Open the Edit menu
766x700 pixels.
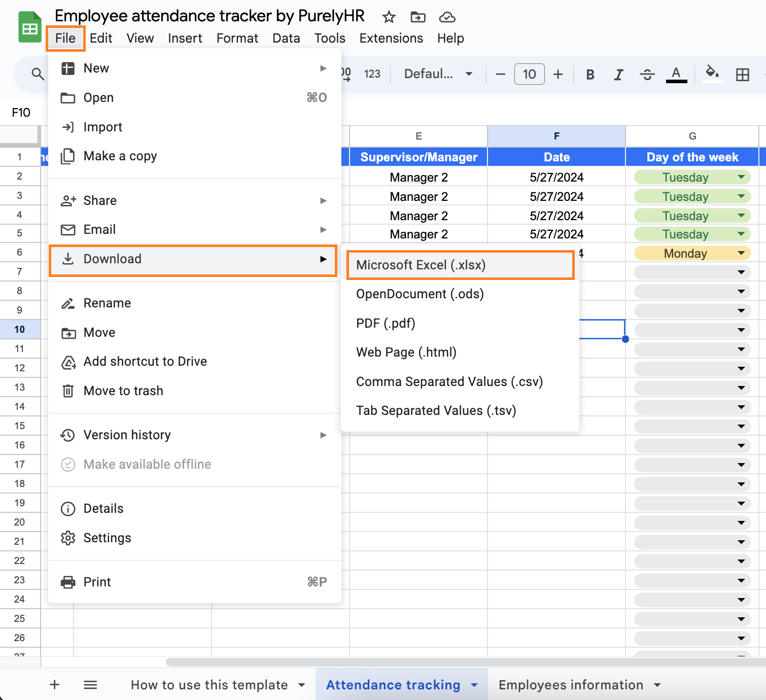click(101, 38)
